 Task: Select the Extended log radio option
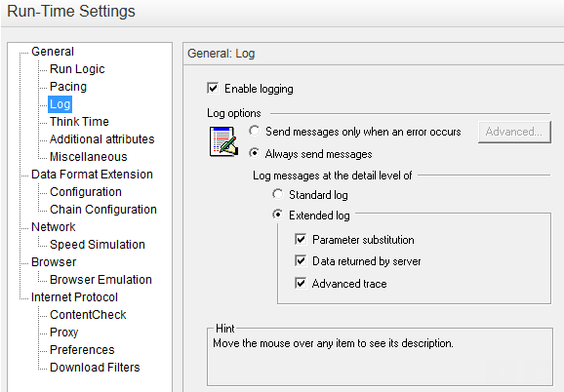pyautogui.click(x=278, y=215)
